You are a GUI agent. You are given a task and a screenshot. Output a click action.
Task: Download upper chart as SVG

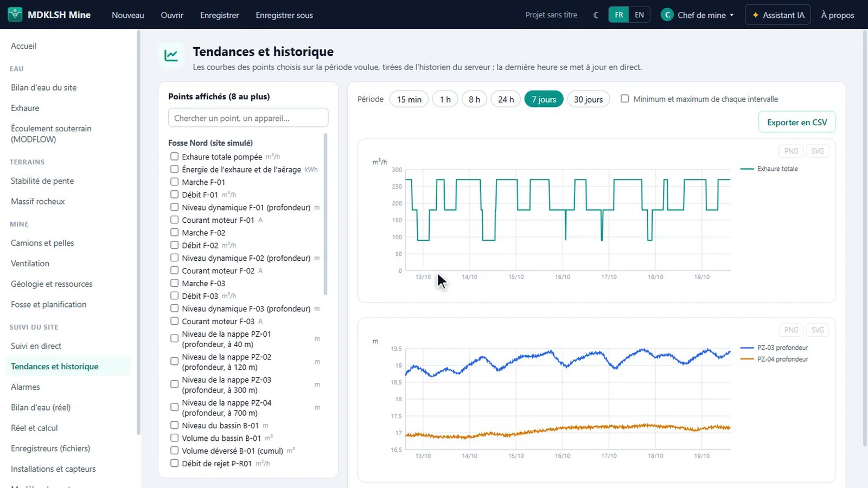817,151
